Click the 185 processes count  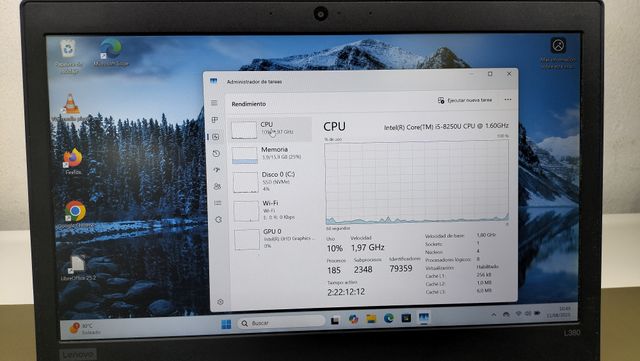click(x=334, y=270)
